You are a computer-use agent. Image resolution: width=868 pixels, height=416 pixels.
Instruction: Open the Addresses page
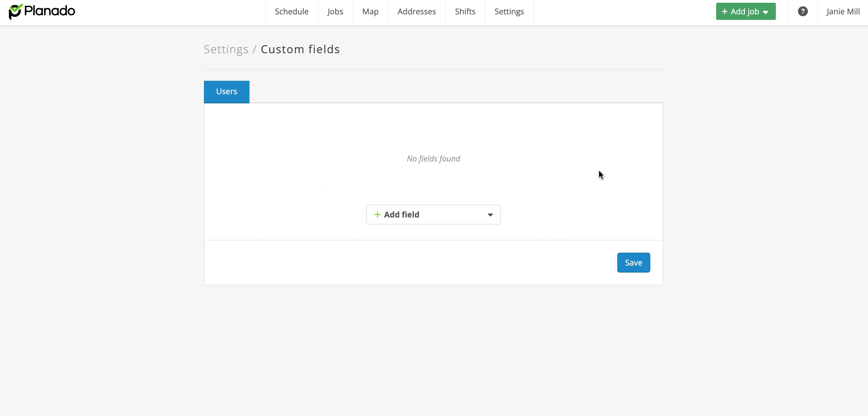[416, 12]
